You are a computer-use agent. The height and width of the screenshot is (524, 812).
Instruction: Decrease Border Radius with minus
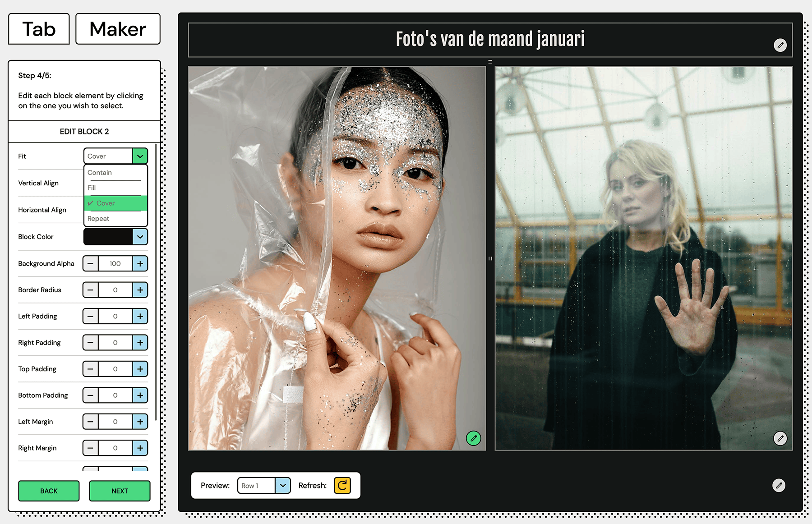click(91, 290)
